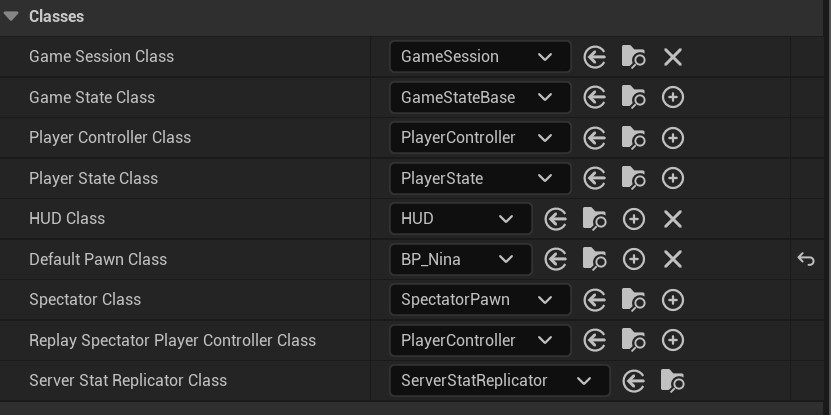The image size is (831, 415).
Task: Browse to ServerStatReplicator in Content Browser
Action: (672, 381)
